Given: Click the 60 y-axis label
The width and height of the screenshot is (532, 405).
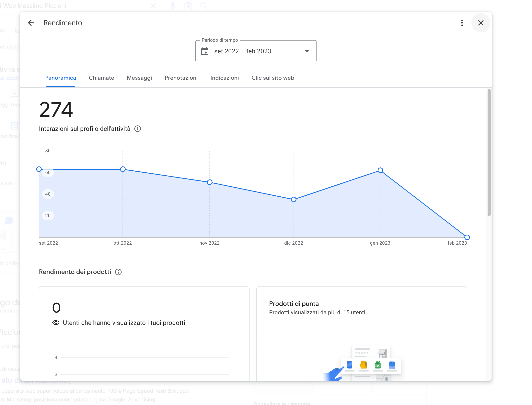Looking at the screenshot, I should (48, 172).
